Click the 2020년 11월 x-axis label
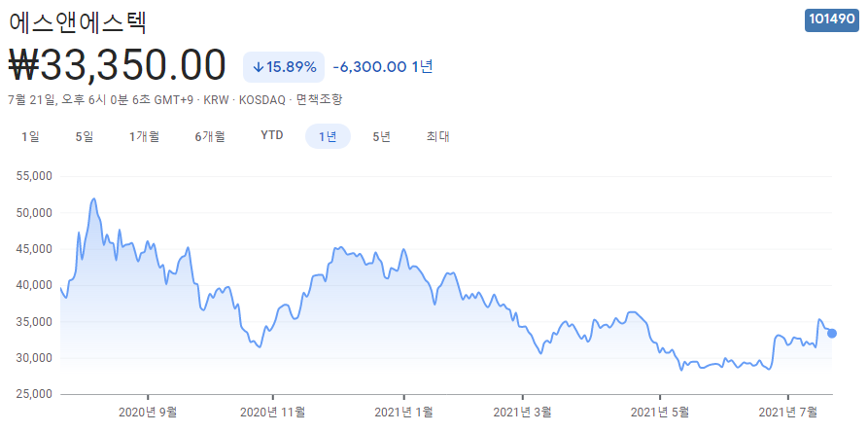 273,412
